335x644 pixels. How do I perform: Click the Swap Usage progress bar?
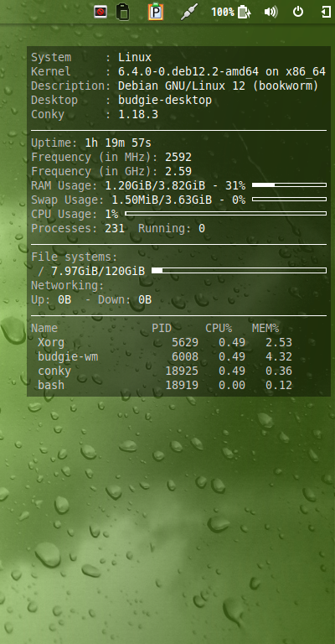289,200
